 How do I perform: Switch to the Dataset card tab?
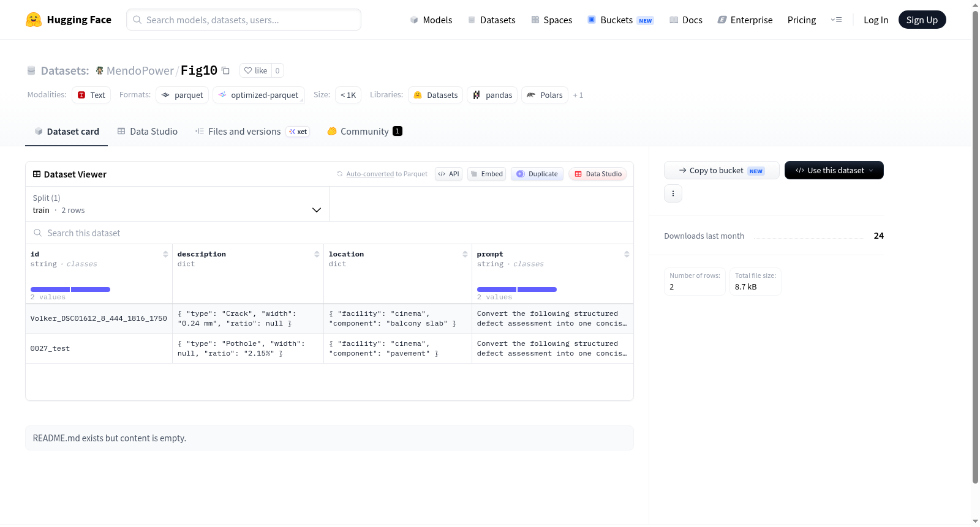coord(66,131)
